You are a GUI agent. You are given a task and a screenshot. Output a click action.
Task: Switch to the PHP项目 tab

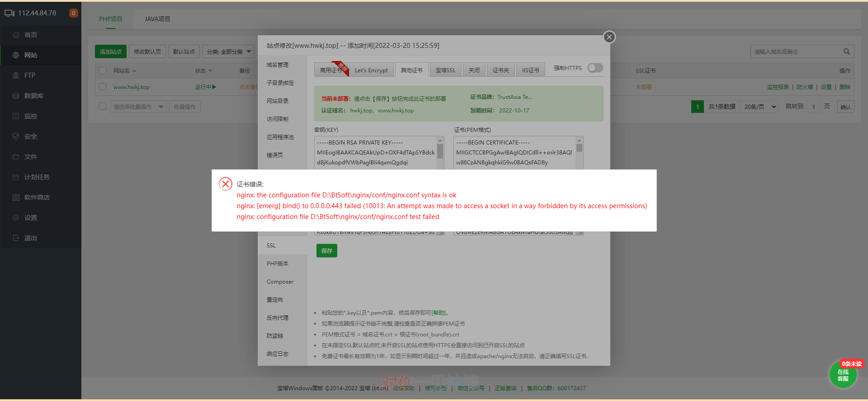pos(111,19)
